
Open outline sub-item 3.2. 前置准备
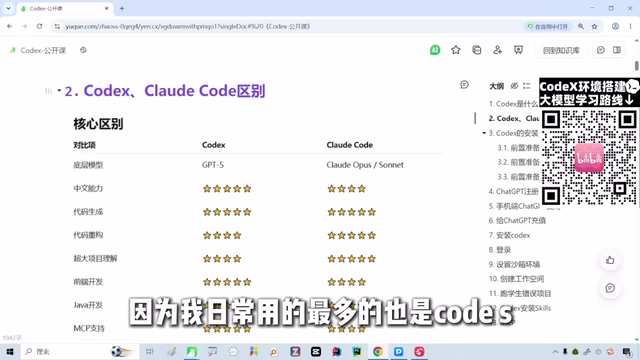click(518, 162)
